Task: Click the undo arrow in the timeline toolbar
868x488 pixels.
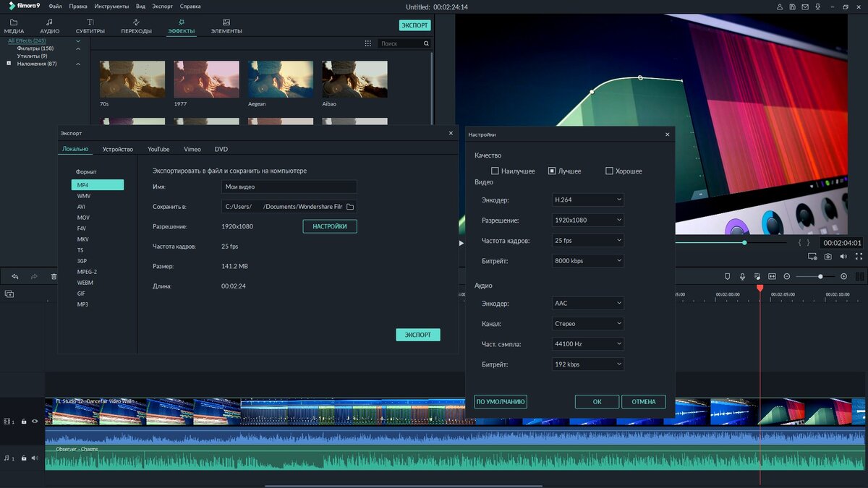Action: point(14,277)
